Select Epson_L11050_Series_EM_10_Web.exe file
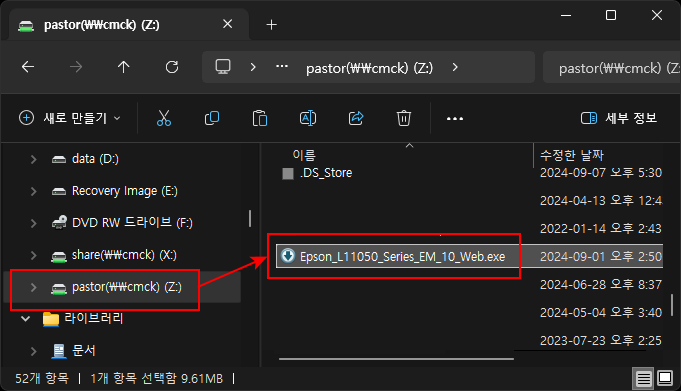This screenshot has height=391, width=681. (x=402, y=257)
